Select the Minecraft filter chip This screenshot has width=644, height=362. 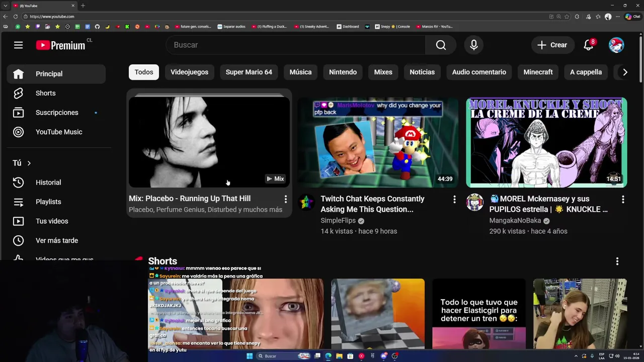(538, 72)
